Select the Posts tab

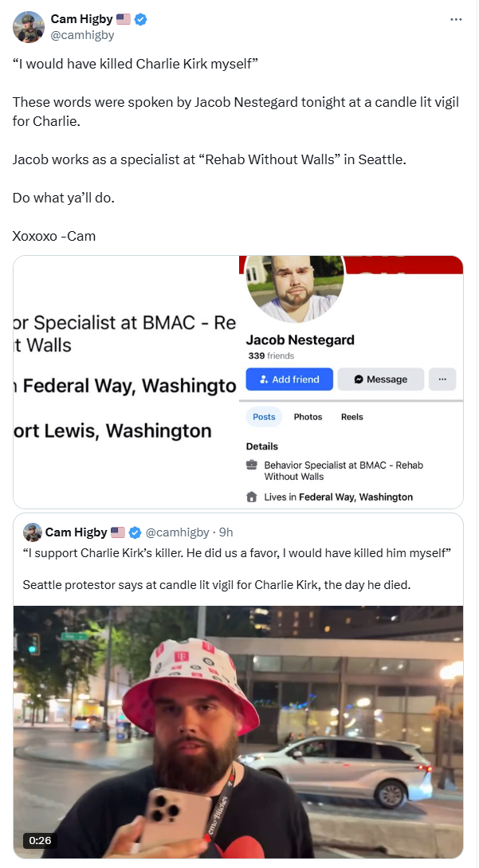click(264, 417)
